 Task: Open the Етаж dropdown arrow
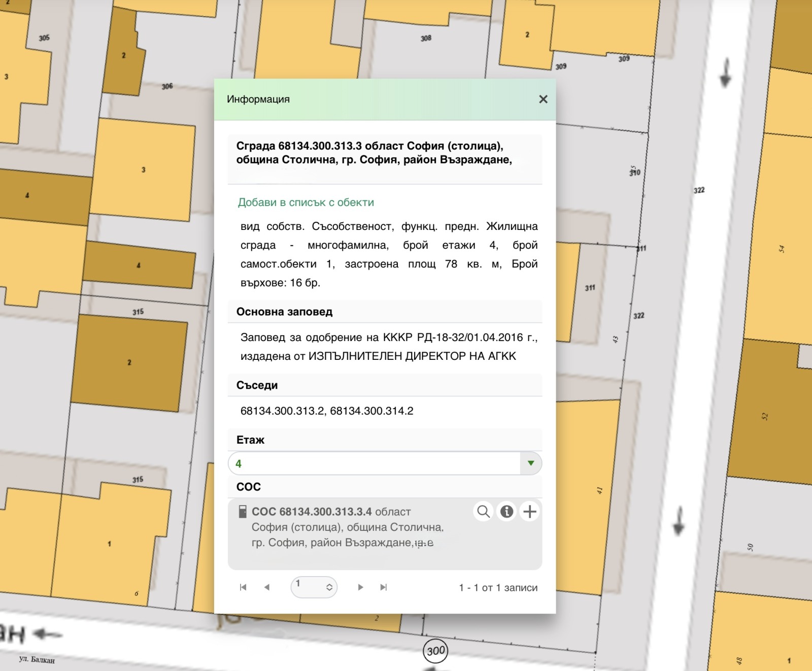tap(530, 463)
